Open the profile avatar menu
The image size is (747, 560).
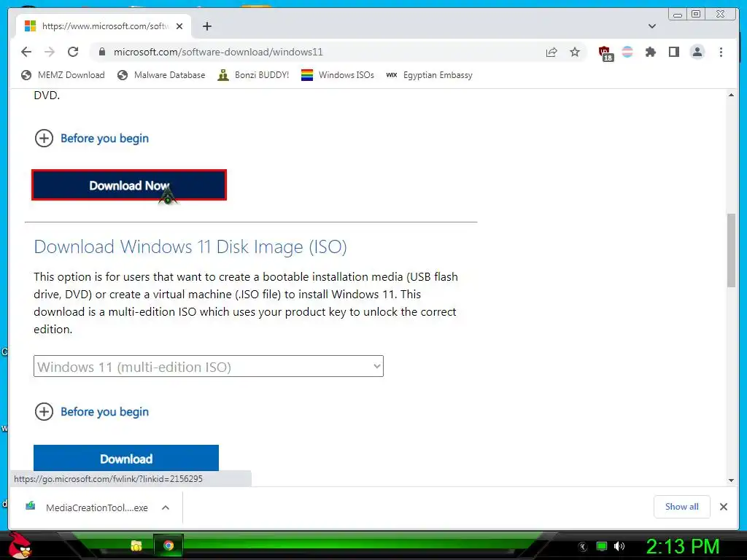[x=697, y=52]
